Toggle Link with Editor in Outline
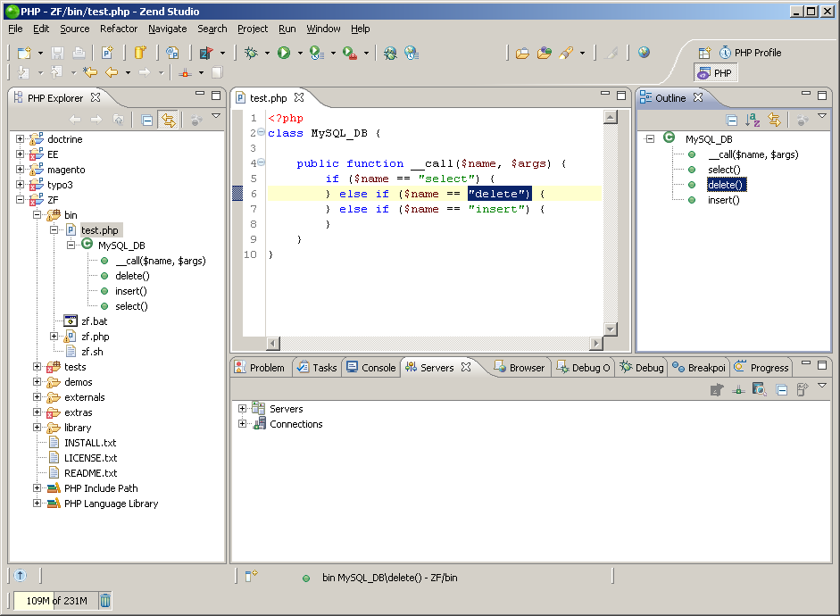The width and height of the screenshot is (840, 616). (774, 120)
